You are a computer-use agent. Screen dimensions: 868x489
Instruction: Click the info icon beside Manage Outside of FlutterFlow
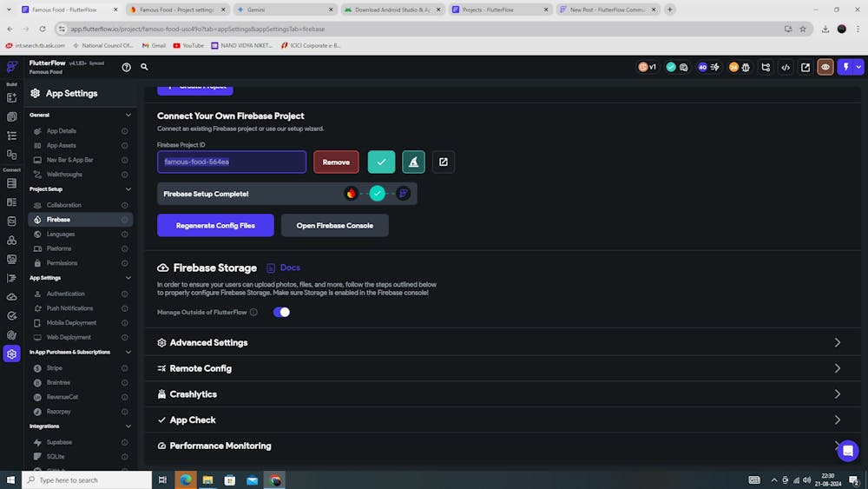click(x=253, y=313)
